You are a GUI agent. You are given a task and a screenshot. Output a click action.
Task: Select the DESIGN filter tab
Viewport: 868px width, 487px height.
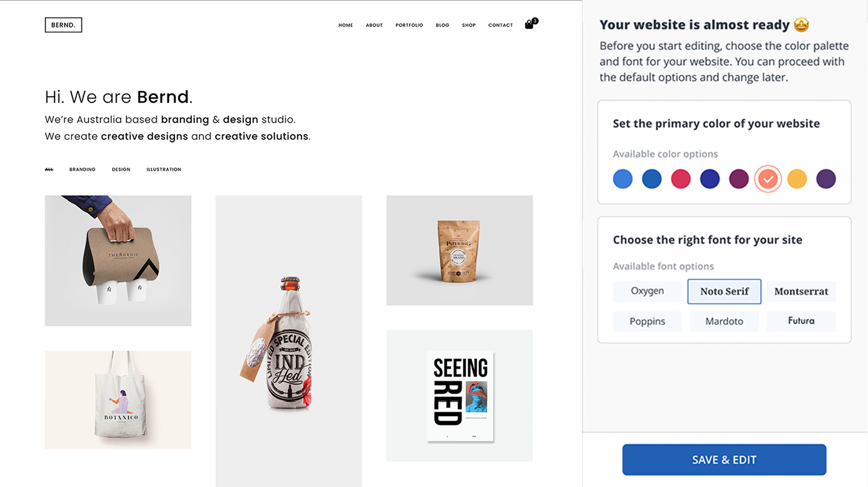point(121,169)
